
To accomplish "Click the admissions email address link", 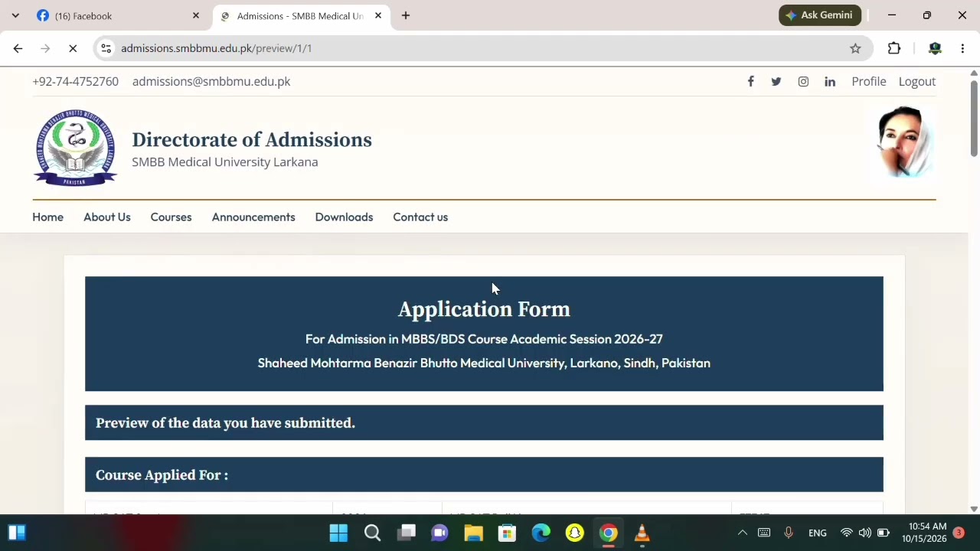I will click(211, 81).
